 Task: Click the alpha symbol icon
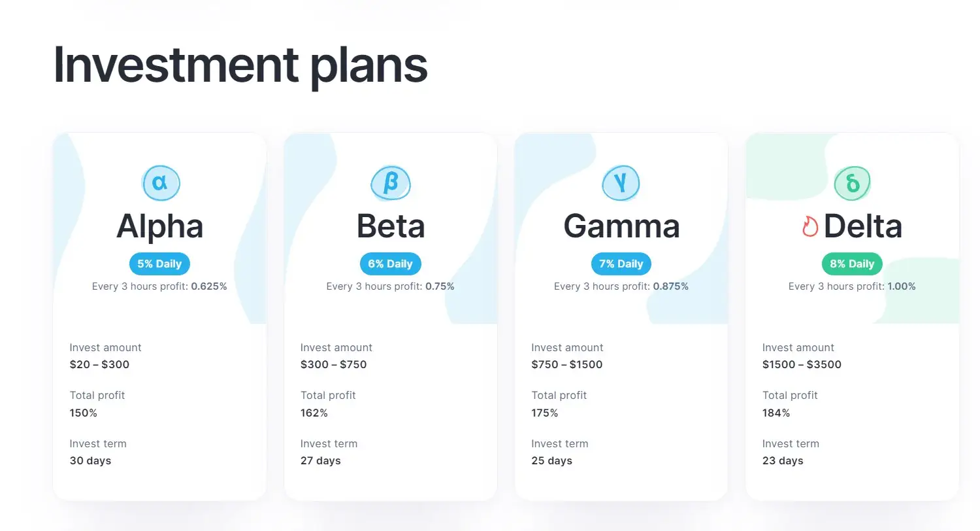pos(160,183)
